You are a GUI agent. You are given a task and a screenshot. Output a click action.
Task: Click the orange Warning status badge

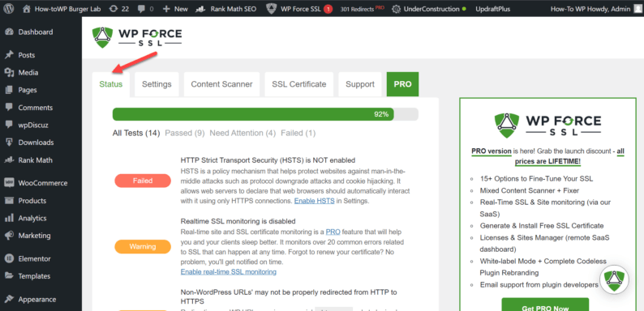143,246
